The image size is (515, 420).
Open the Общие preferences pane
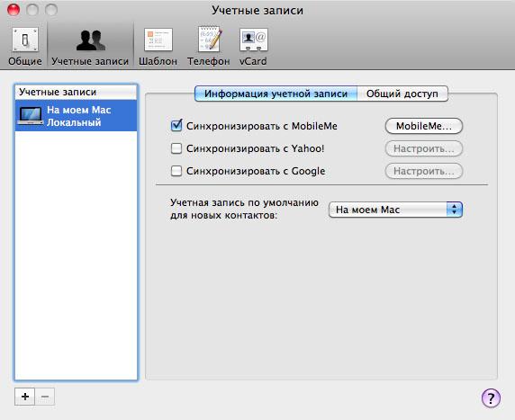coord(25,46)
